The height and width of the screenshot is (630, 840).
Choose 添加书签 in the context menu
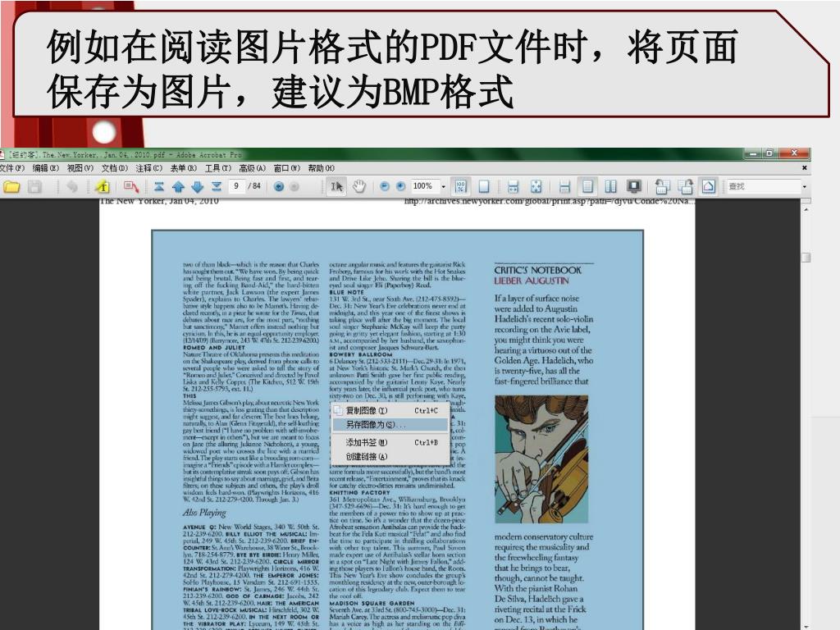point(390,442)
